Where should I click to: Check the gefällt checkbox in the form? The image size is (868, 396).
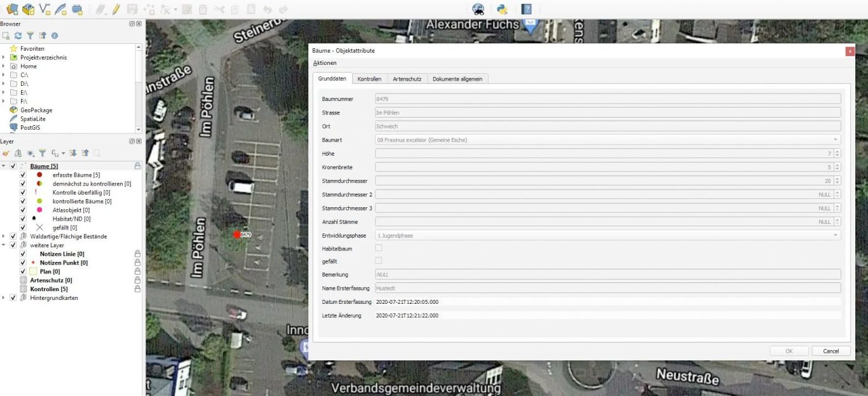click(379, 261)
